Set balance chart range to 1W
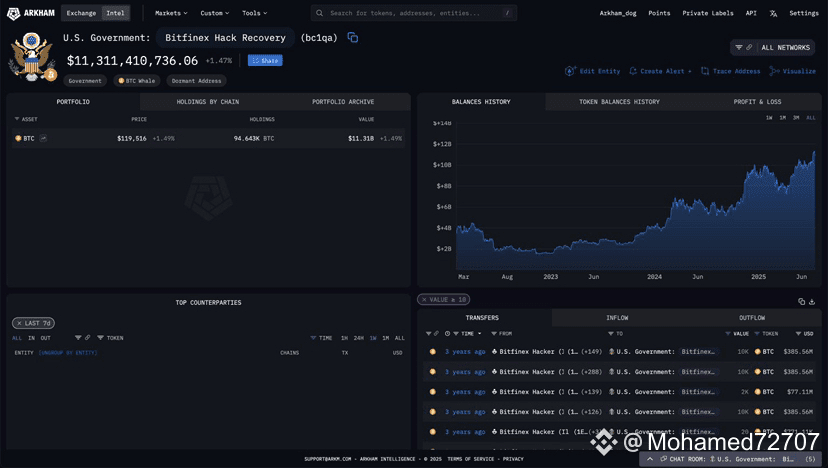 [x=769, y=118]
